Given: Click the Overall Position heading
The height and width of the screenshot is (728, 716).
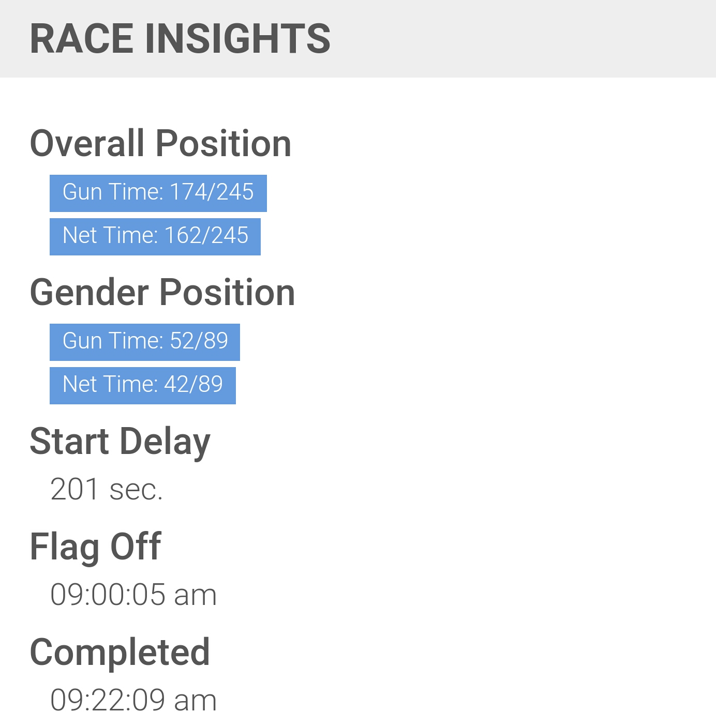Looking at the screenshot, I should [161, 143].
